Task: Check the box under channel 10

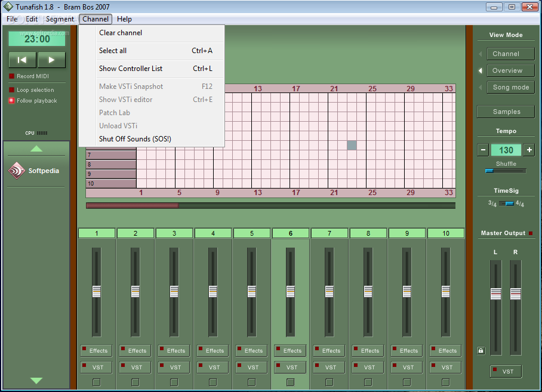Action: [x=446, y=382]
